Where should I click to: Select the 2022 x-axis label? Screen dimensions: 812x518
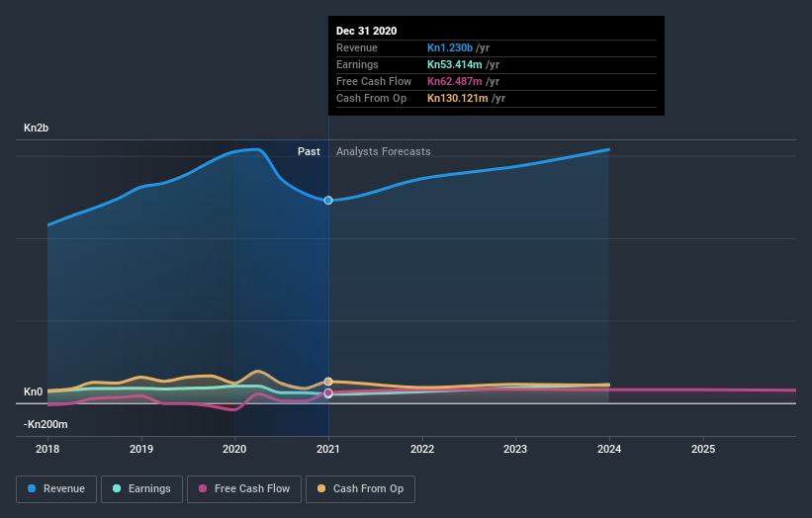[x=422, y=449]
